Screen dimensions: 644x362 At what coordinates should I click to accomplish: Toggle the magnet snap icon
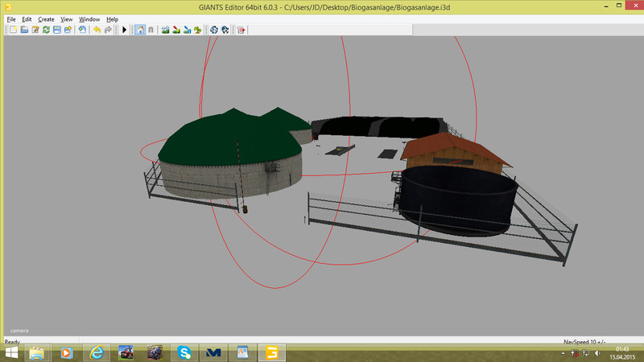click(x=151, y=30)
